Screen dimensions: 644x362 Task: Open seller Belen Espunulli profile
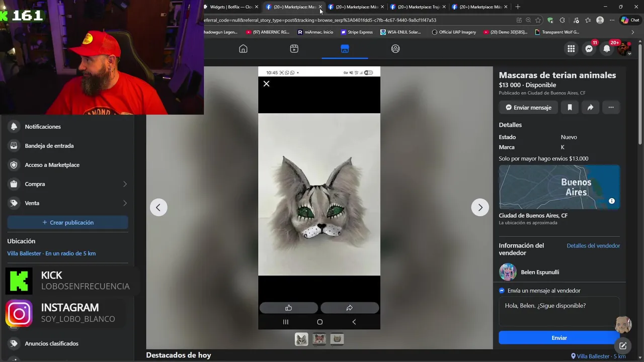pyautogui.click(x=540, y=272)
